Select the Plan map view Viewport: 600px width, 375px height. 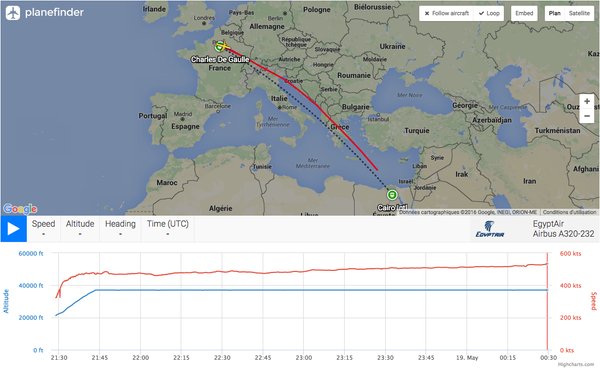554,13
